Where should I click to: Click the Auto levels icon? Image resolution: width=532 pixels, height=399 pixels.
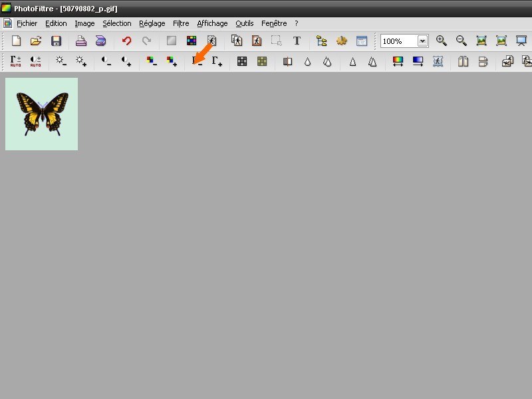(x=16, y=61)
